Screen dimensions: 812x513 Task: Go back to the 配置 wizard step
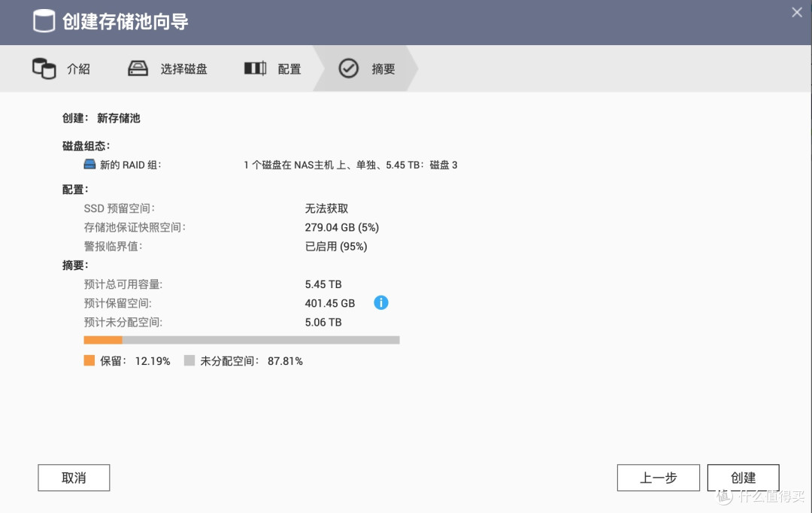(x=289, y=68)
